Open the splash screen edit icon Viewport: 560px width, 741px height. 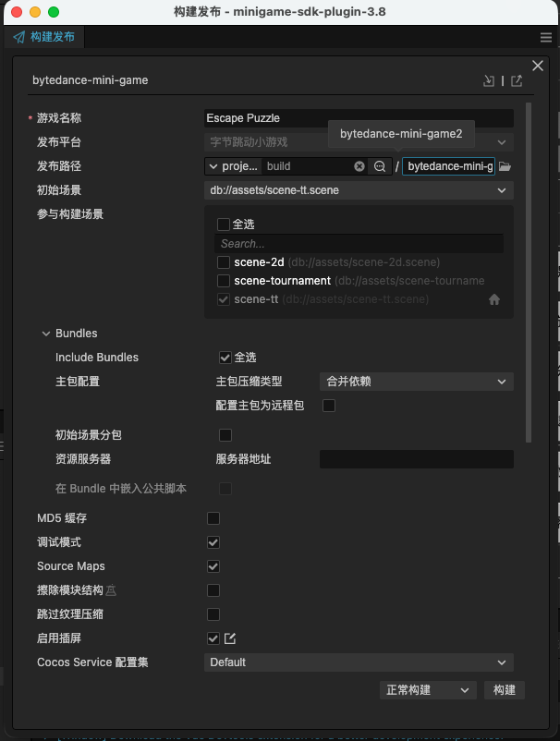coord(230,638)
